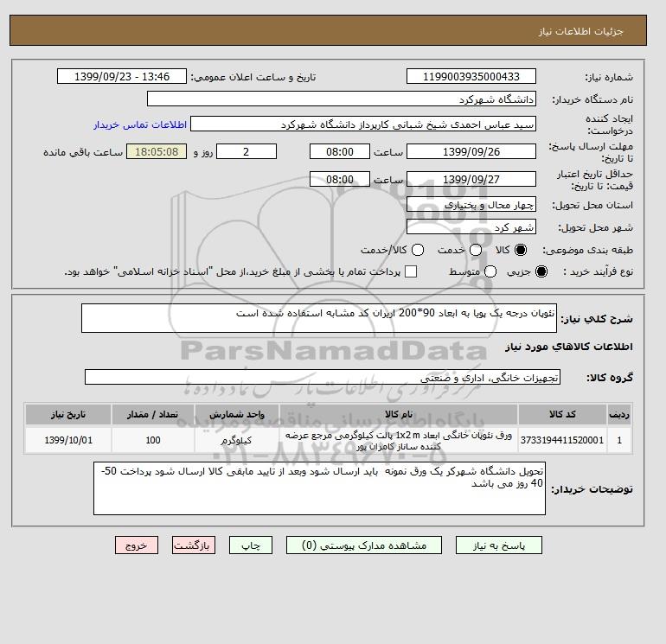Click the request creator field سید عباس احمدی
The image size is (666, 644).
tap(363, 124)
